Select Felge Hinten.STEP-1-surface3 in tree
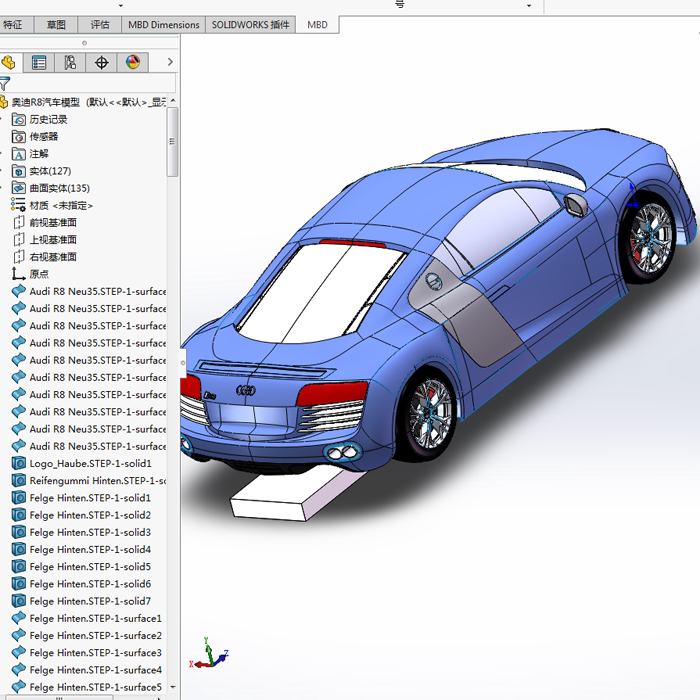Image resolution: width=700 pixels, height=700 pixels. click(96, 653)
